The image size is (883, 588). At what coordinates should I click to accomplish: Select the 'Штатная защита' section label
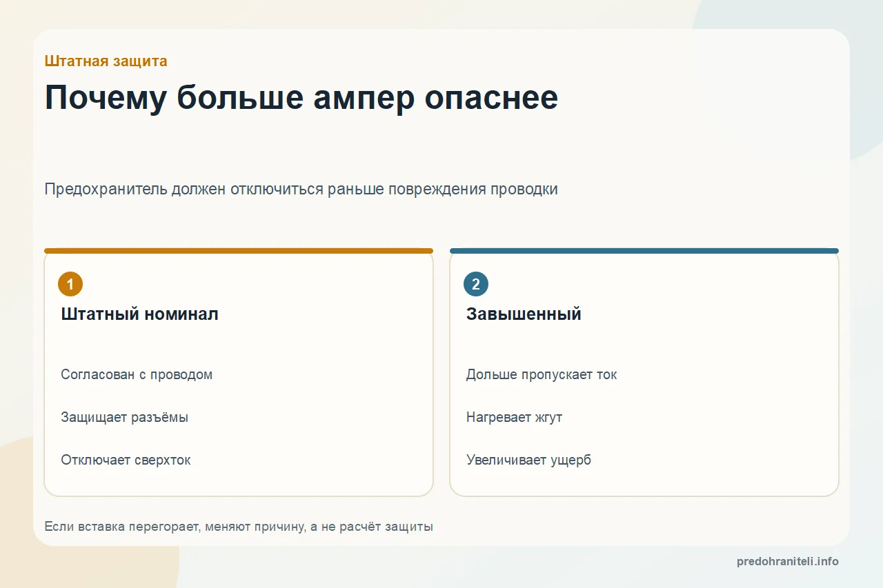[106, 61]
